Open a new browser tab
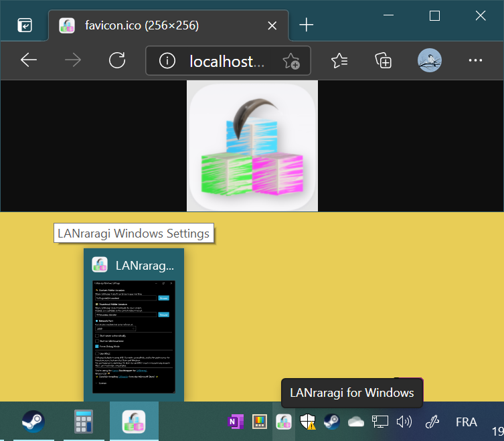 coord(306,25)
